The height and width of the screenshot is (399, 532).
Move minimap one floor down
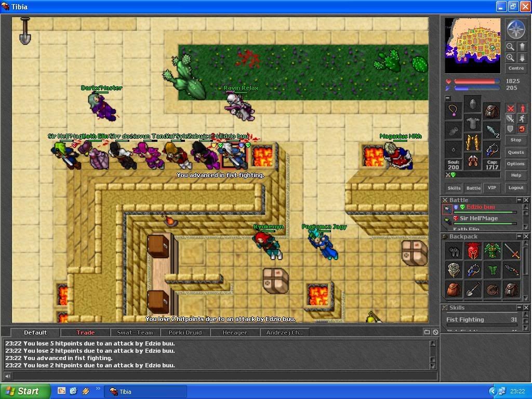(x=522, y=57)
